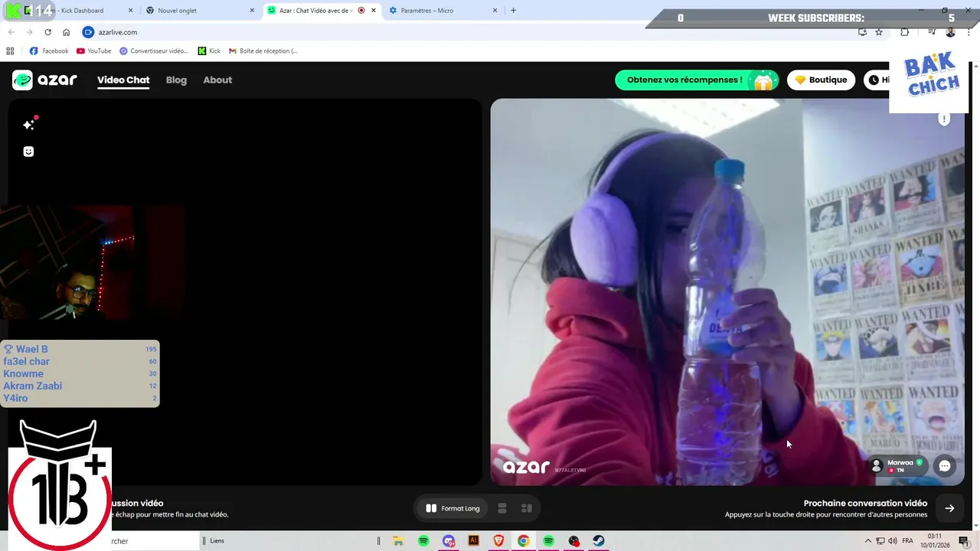Open the network icon in system tray
The height and width of the screenshot is (551, 980).
coord(881,541)
